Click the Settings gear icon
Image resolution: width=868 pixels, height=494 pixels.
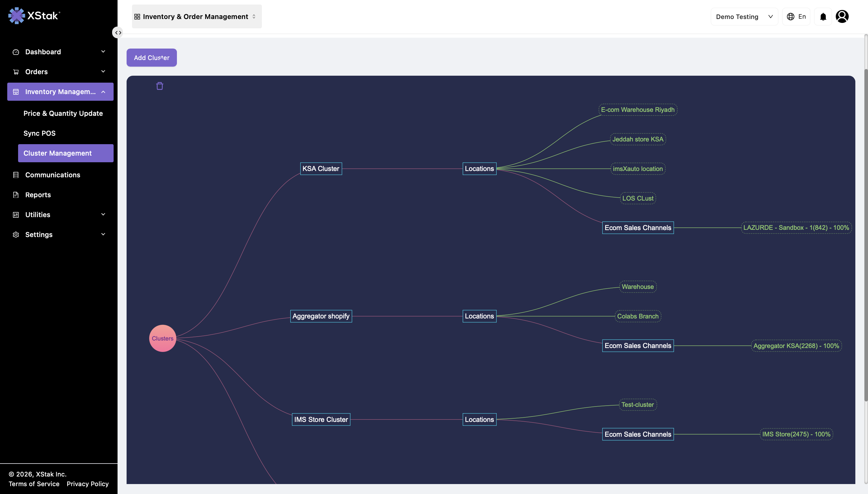[16, 234]
